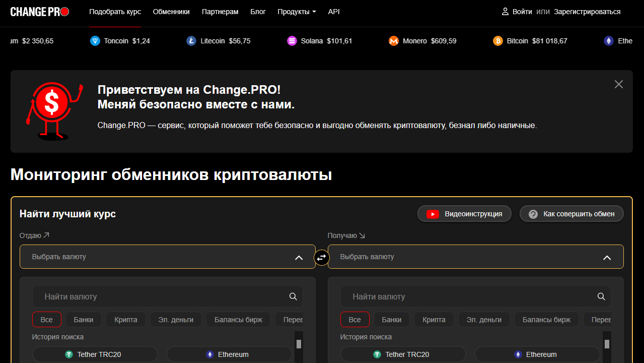The height and width of the screenshot is (363, 644).
Task: Click Tether icon in left search history
Action: (x=69, y=354)
